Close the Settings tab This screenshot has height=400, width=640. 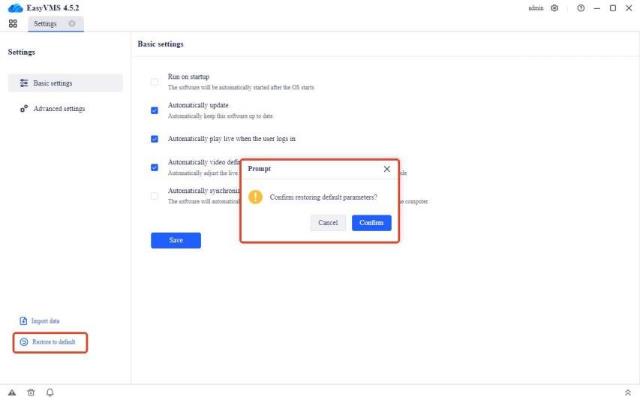72,23
